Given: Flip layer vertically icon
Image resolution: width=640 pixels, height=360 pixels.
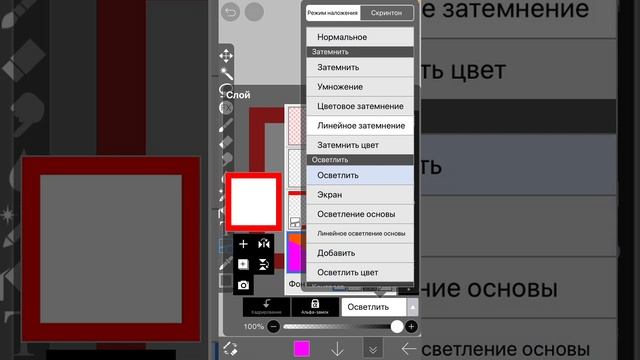Looking at the screenshot, I should pyautogui.click(x=264, y=264).
